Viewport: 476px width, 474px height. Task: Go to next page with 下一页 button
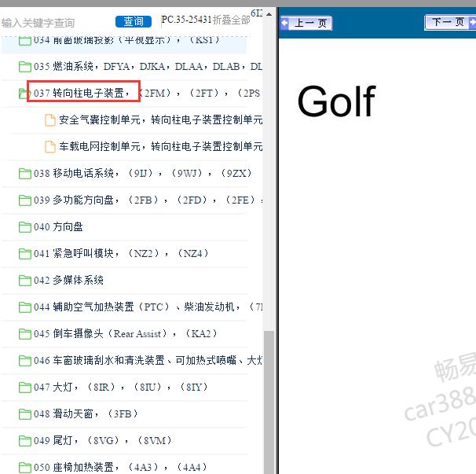pyautogui.click(x=450, y=22)
